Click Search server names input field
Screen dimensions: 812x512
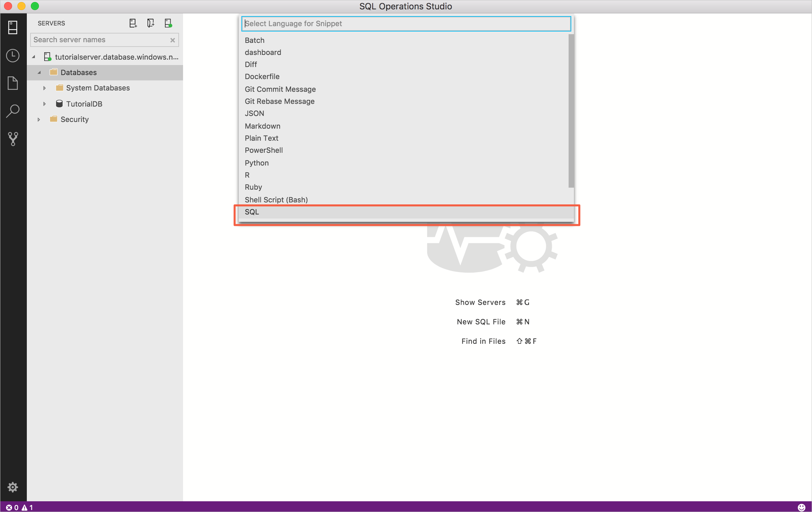point(105,40)
